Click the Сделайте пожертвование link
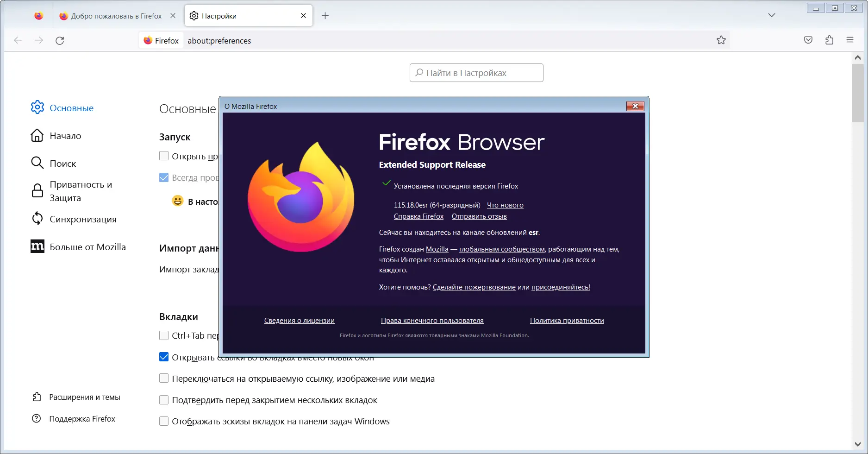The width and height of the screenshot is (868, 454). coord(474,287)
